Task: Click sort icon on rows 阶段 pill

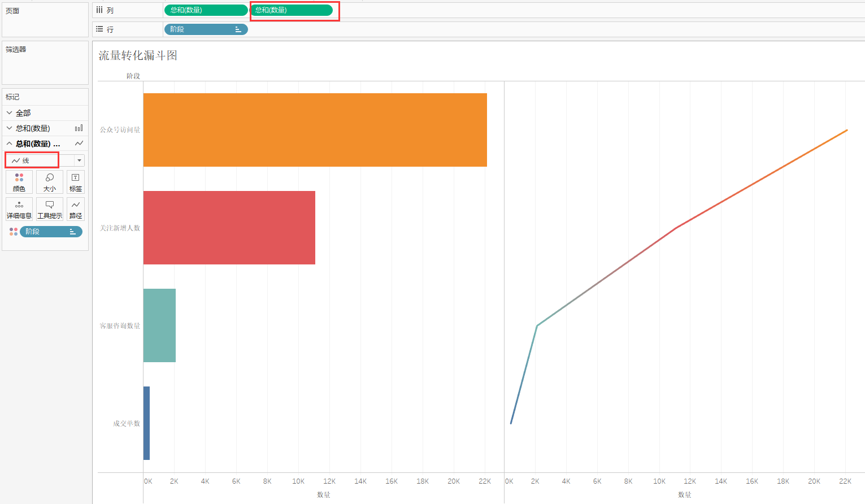Action: [x=238, y=29]
